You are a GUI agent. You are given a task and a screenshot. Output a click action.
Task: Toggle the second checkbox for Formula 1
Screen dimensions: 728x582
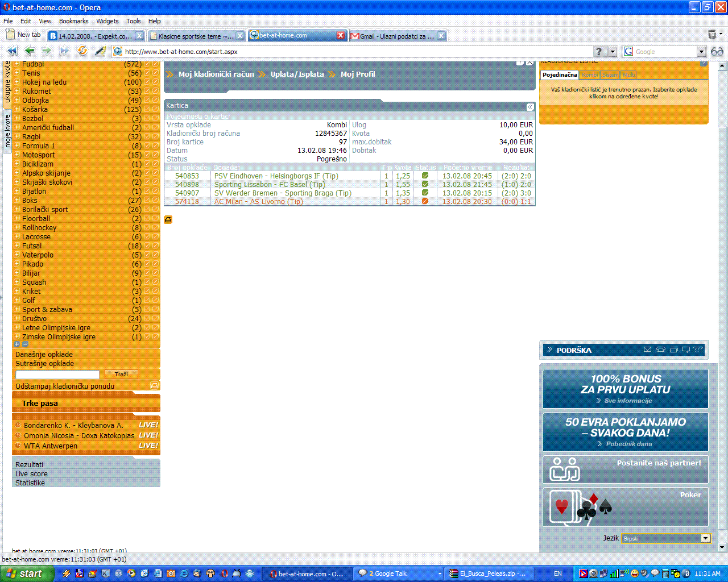[x=156, y=146]
